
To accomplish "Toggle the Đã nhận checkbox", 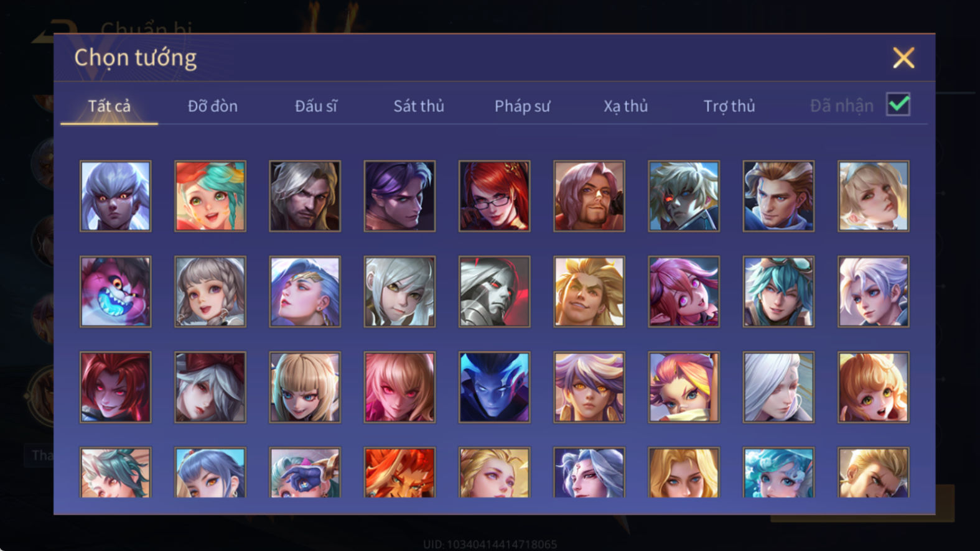I will [898, 104].
